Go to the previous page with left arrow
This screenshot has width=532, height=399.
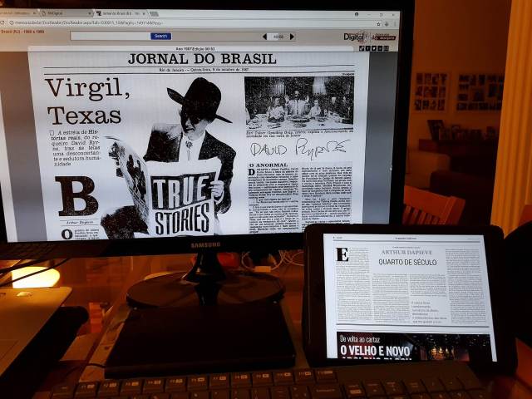[x=265, y=37]
